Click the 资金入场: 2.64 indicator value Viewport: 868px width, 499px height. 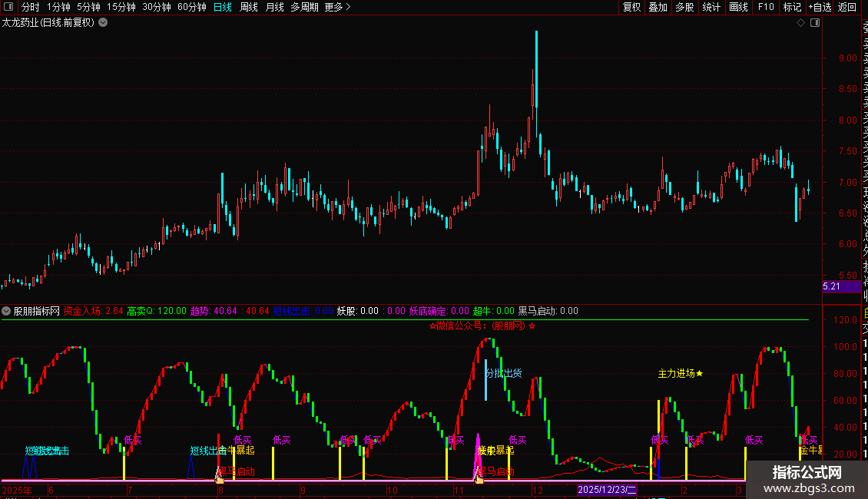tap(94, 311)
